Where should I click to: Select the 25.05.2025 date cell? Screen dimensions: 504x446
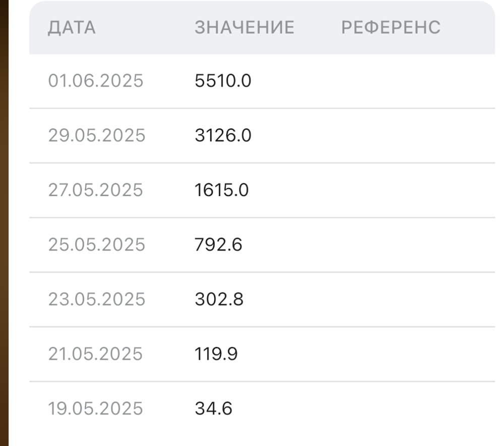coord(97,244)
